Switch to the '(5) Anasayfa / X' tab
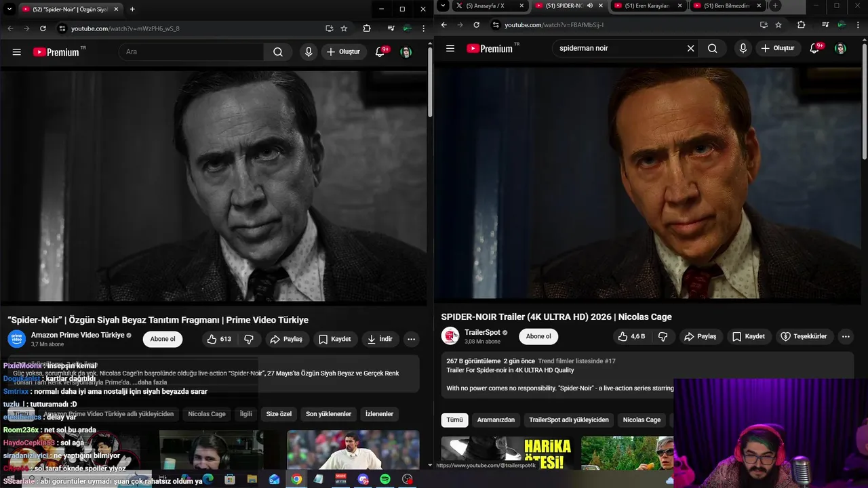 click(x=490, y=5)
